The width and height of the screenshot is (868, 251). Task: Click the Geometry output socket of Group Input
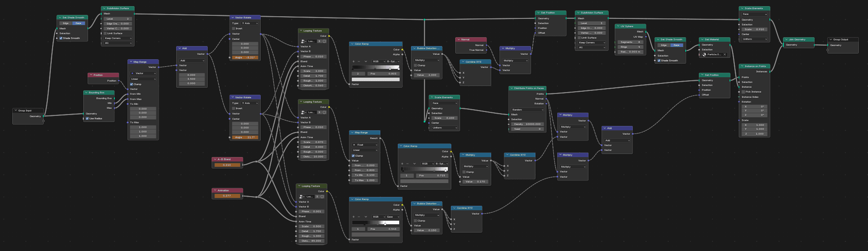[x=44, y=116]
